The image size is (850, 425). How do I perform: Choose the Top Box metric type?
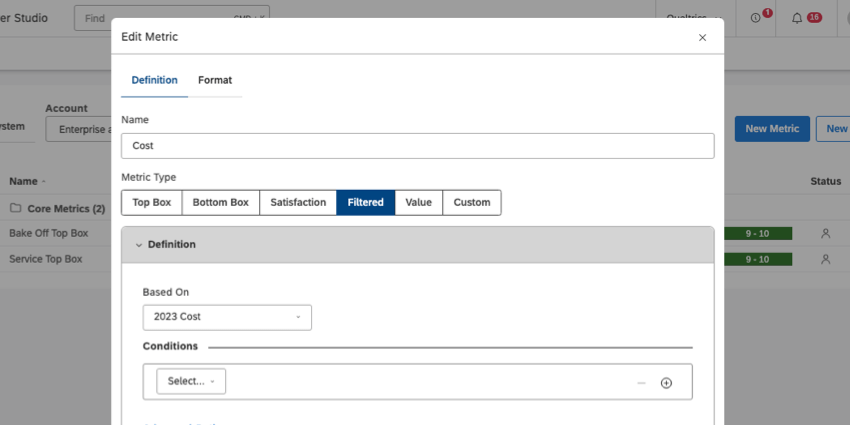(152, 202)
